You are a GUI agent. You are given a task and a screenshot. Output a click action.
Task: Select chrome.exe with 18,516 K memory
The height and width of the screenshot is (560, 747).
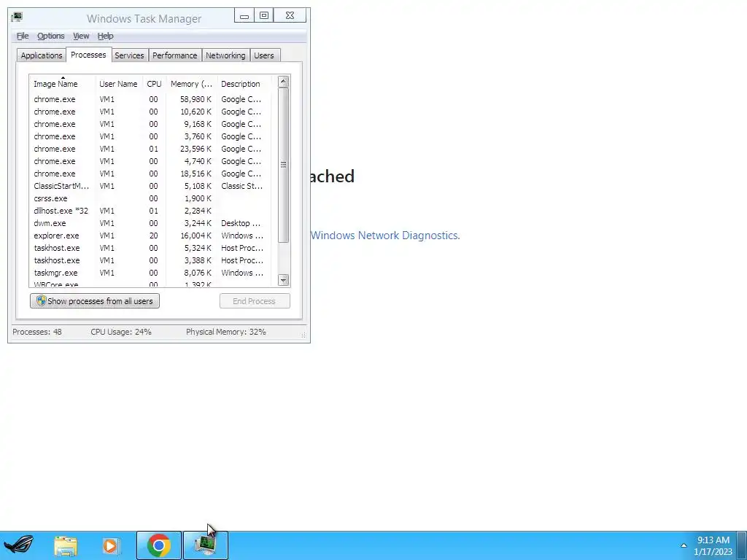(150, 174)
